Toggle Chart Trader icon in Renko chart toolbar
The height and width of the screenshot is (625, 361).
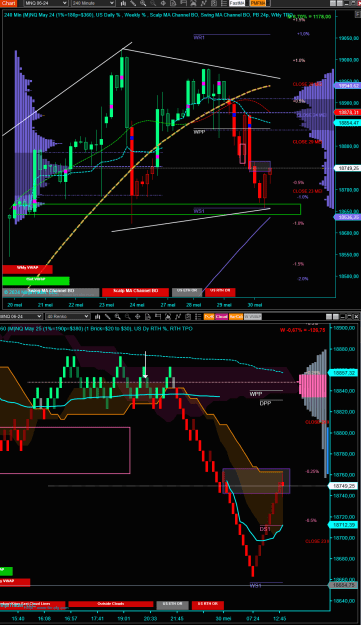click(x=158, y=316)
